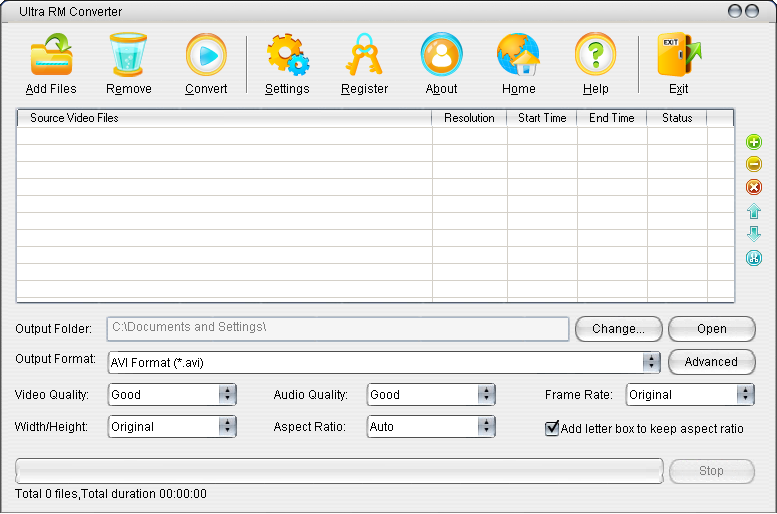Open the Video Quality dropdown
The height and width of the screenshot is (514, 777).
tap(172, 395)
